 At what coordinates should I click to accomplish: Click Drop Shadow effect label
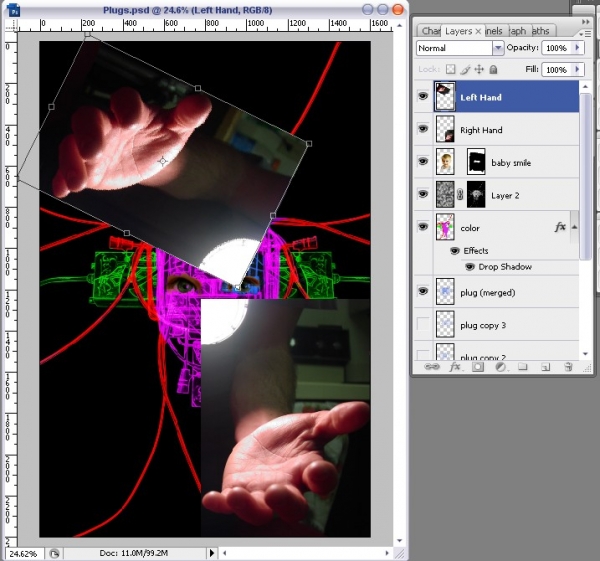click(x=505, y=267)
